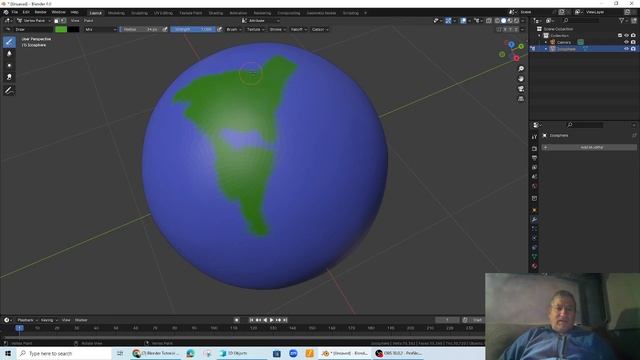Open the timeline Keying menu
This screenshot has height=360, width=640.
coord(49,320)
